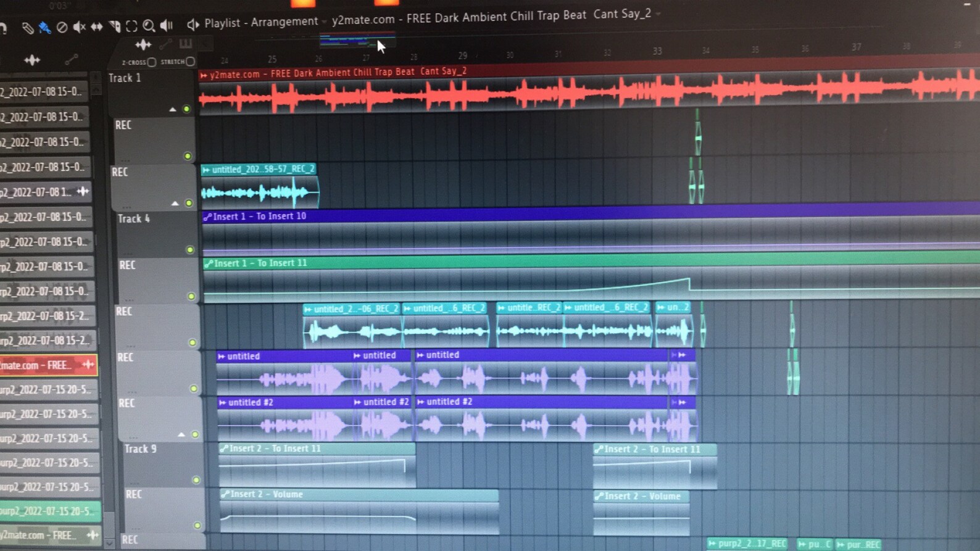Mute the REC track with Insert 2 - Volume
980x551 pixels.
197,526
